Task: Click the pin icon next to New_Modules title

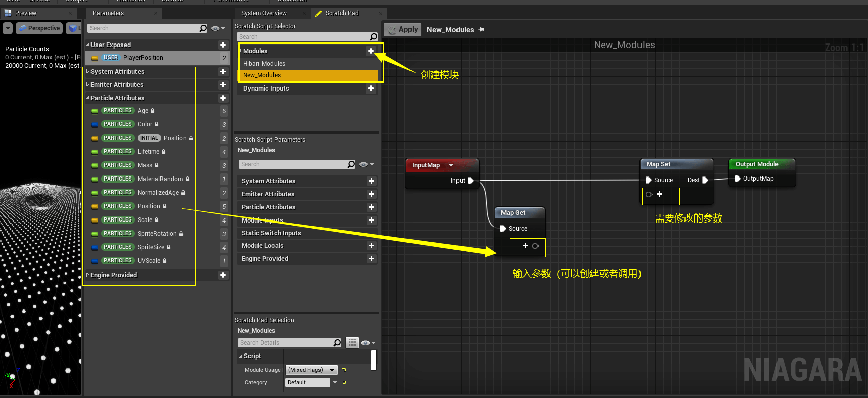Action: tap(482, 30)
